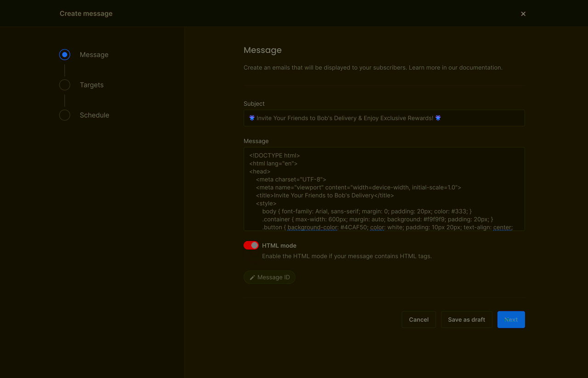Select the Targets radio circle
The height and width of the screenshot is (378, 588).
point(64,85)
